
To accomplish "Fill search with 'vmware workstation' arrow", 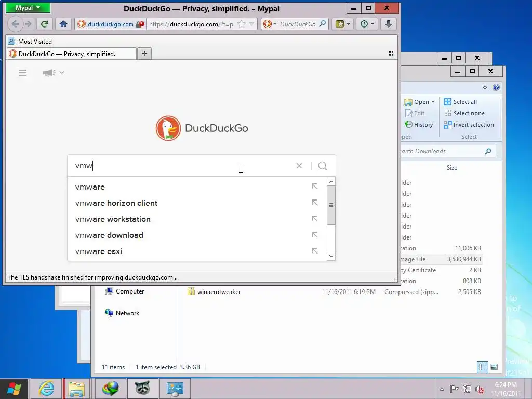I will [314, 219].
